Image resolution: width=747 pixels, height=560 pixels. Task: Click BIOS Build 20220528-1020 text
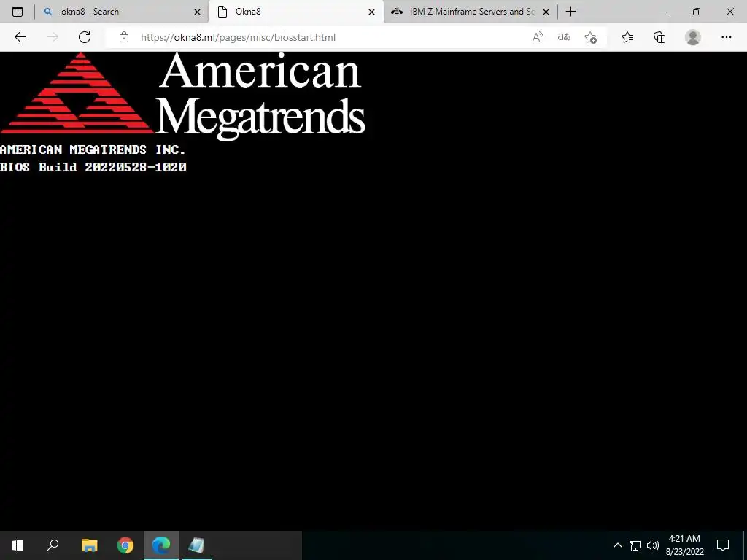93,167
